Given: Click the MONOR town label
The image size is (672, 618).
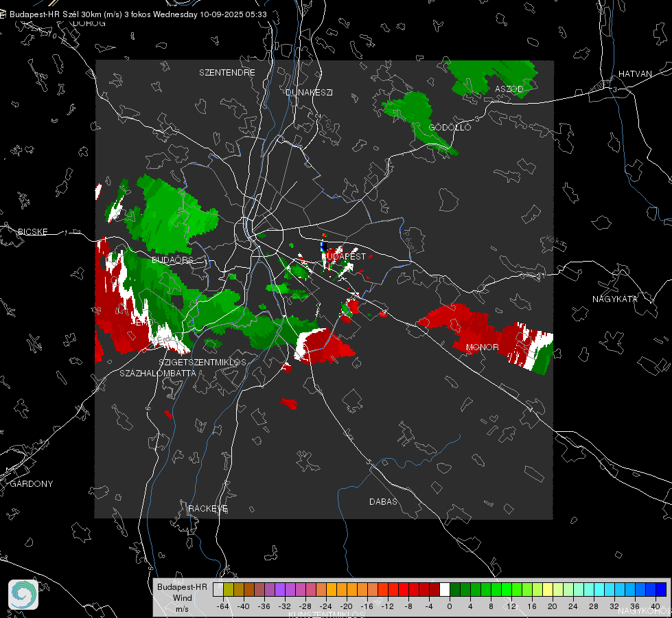Looking at the screenshot, I should 482,347.
